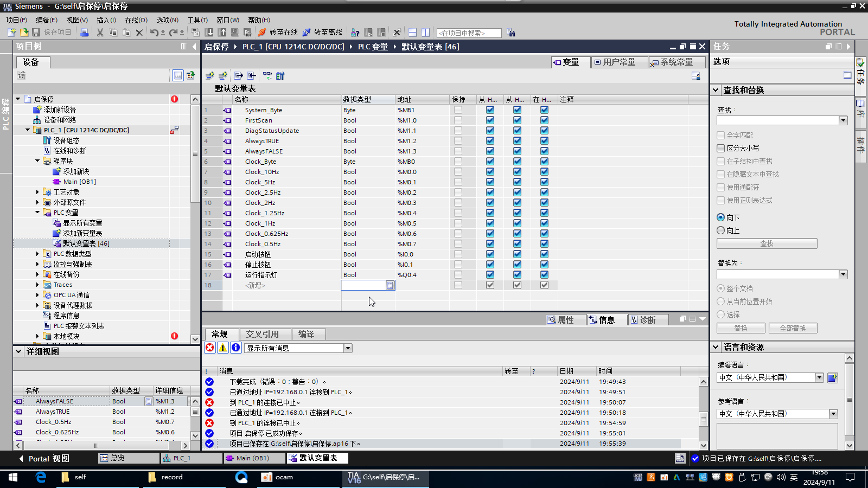Click the Import tags icon
This screenshot has height=488, width=868.
click(x=252, y=76)
